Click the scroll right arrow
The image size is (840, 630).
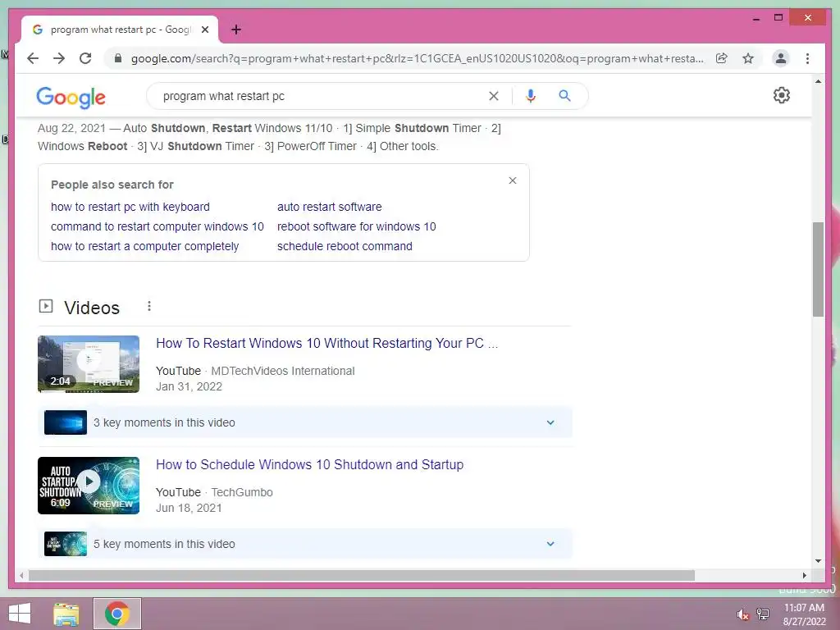pos(804,575)
